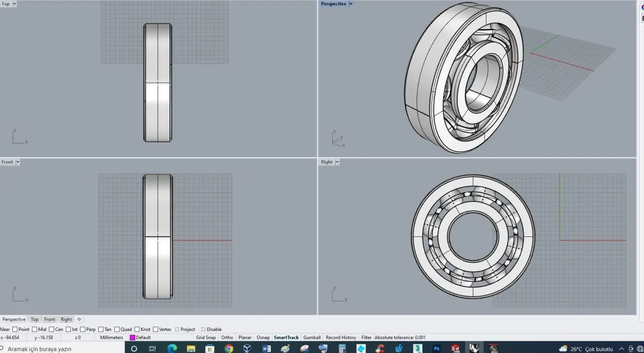Add a new viewport tab with the plus icon

79,319
